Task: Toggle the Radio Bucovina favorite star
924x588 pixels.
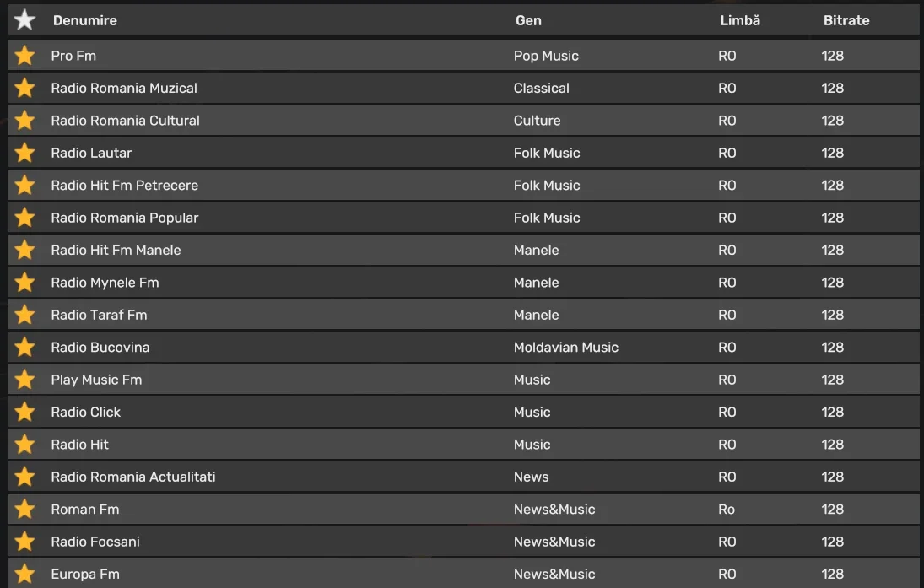Action: click(25, 347)
